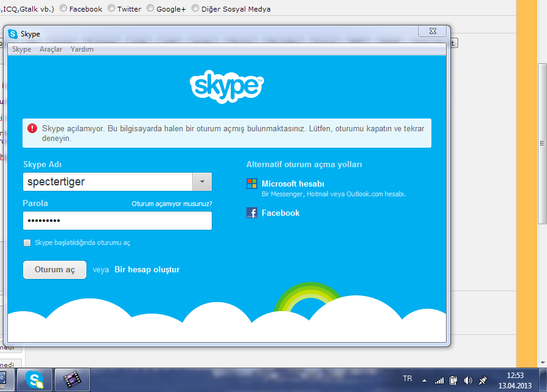This screenshot has width=547, height=392.
Task: Click the Parola password field
Action: [x=117, y=221]
